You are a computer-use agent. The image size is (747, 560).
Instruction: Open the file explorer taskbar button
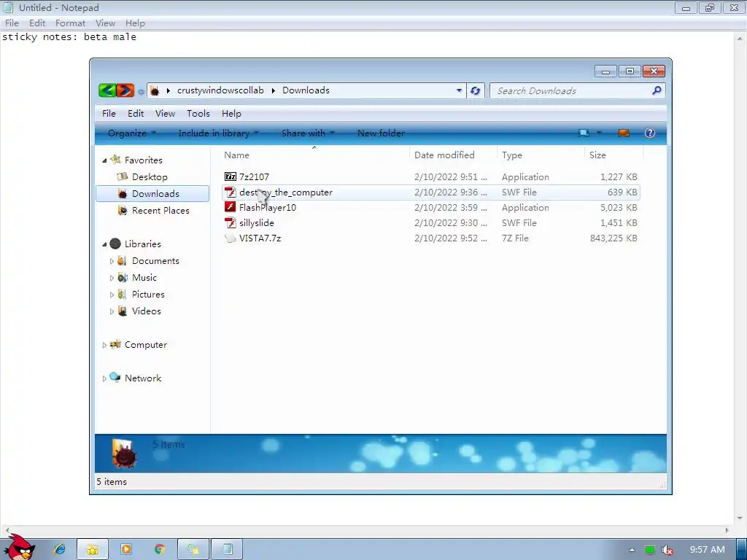coord(93,550)
